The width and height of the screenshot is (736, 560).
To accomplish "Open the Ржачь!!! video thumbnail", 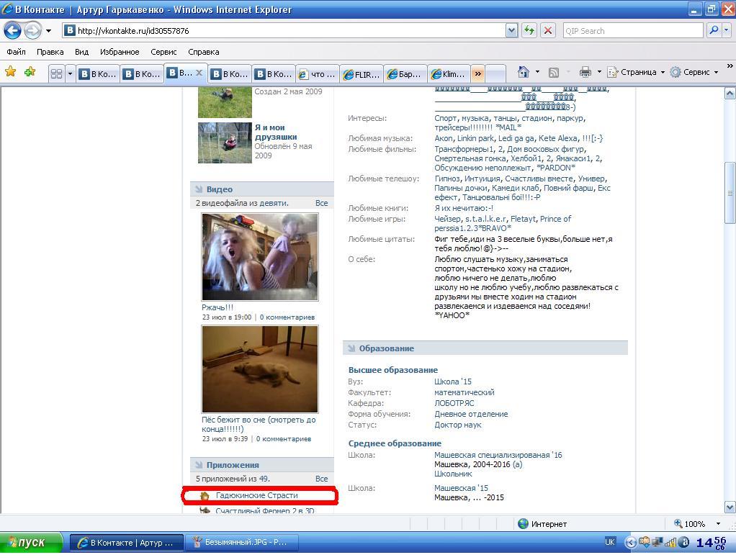I will pyautogui.click(x=259, y=257).
